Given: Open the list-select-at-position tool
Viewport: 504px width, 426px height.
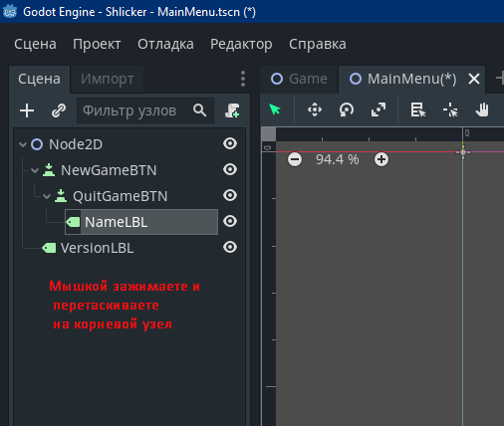Looking at the screenshot, I should (418, 109).
